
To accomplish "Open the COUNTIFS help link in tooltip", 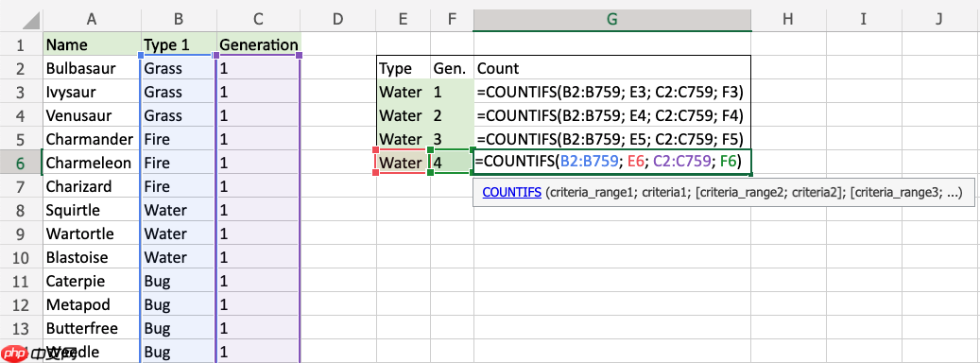I will coord(512,194).
